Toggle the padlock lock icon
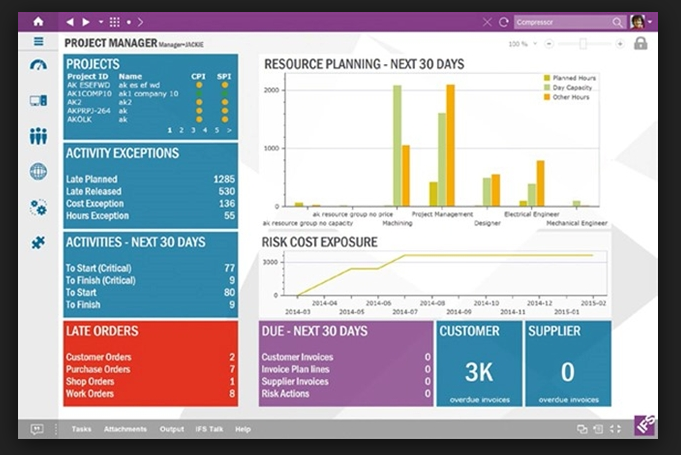This screenshot has width=681, height=455. (640, 44)
